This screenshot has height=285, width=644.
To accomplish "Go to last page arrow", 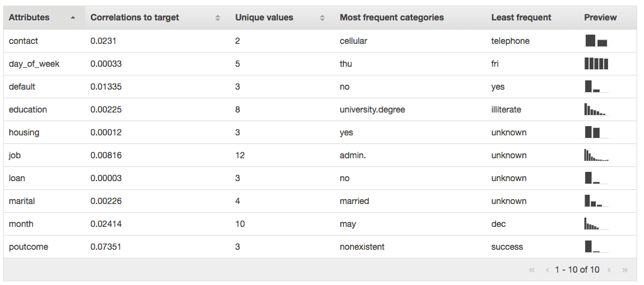I will click(625, 270).
